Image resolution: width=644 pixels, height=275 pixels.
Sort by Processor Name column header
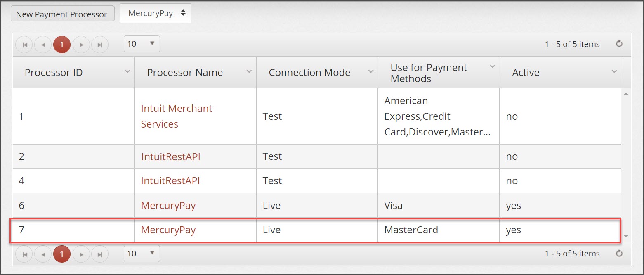pos(185,73)
